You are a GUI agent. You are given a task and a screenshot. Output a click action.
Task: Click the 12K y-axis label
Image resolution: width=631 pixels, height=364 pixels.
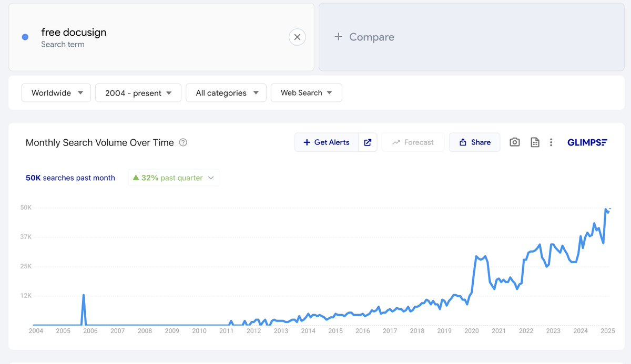(26, 296)
